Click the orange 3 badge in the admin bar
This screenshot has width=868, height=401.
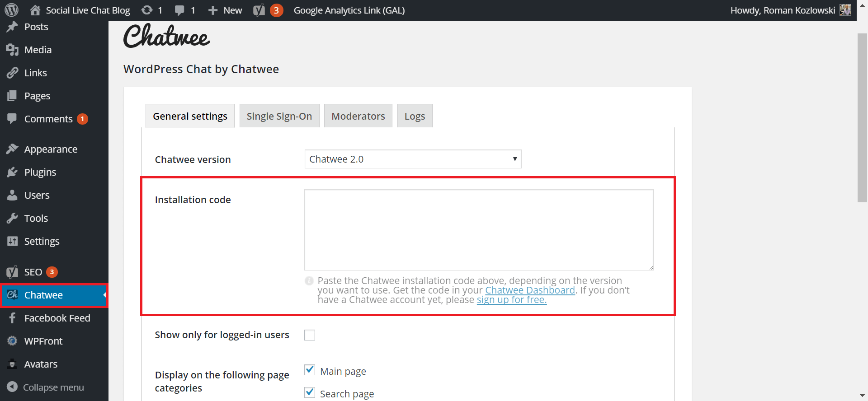276,10
